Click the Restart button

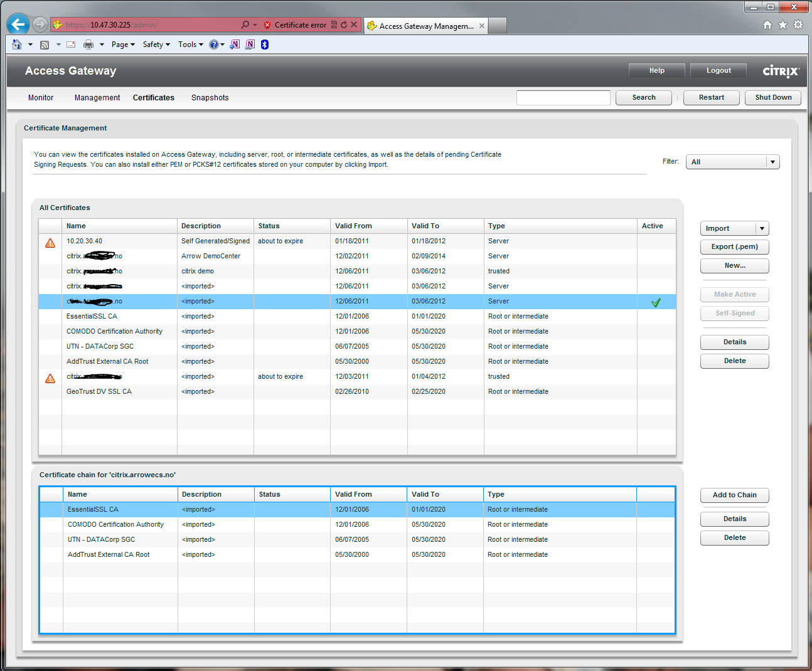click(x=712, y=98)
